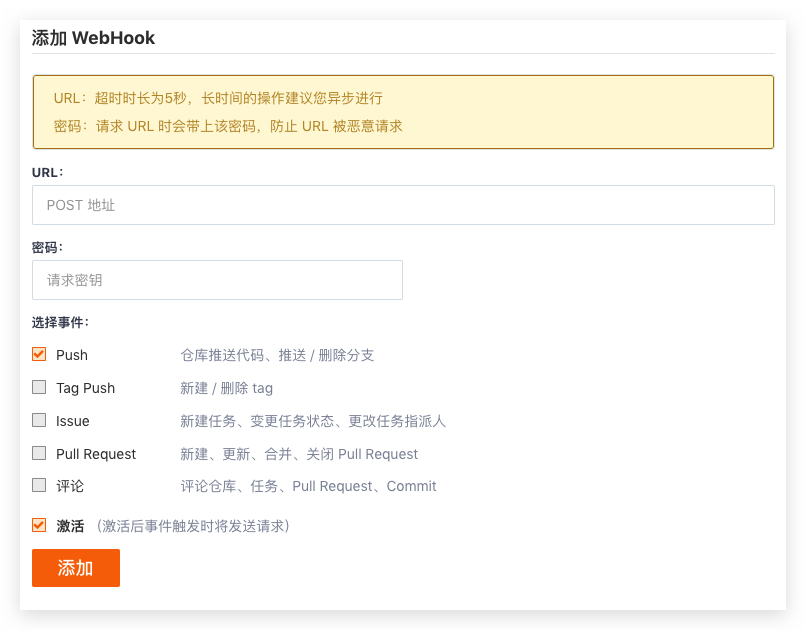
Task: Click the 请求密钥 password input field
Action: pos(218,280)
